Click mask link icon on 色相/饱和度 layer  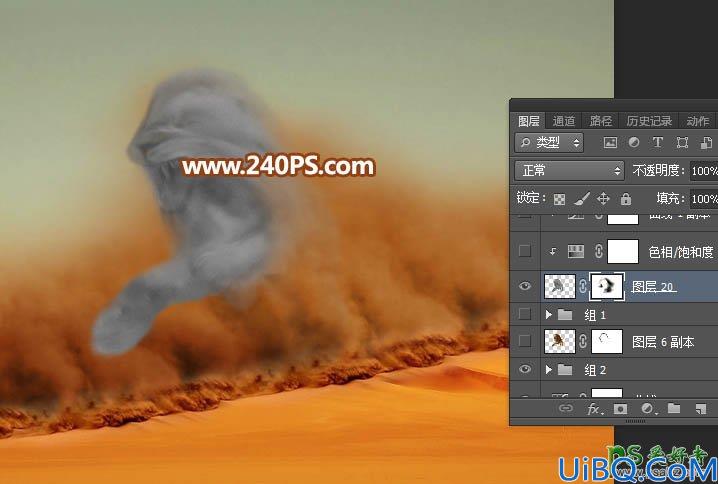pyautogui.click(x=598, y=251)
